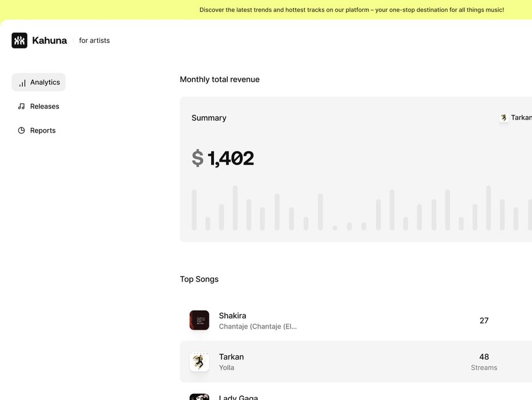The image size is (532, 400).
Task: Select the Shakira Chantaje song row
Action: coord(342,321)
